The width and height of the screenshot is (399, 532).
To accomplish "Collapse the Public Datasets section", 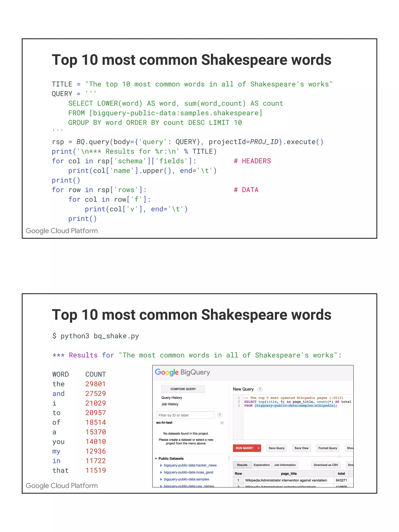I will [x=156, y=459].
